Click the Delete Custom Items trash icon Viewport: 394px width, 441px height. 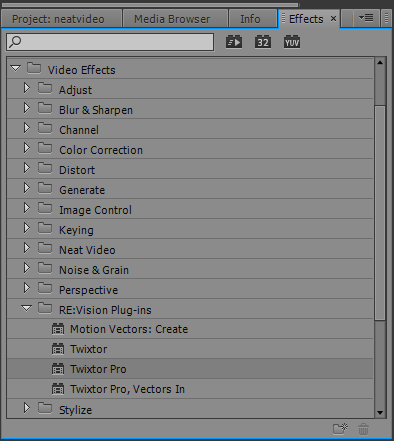click(x=363, y=429)
